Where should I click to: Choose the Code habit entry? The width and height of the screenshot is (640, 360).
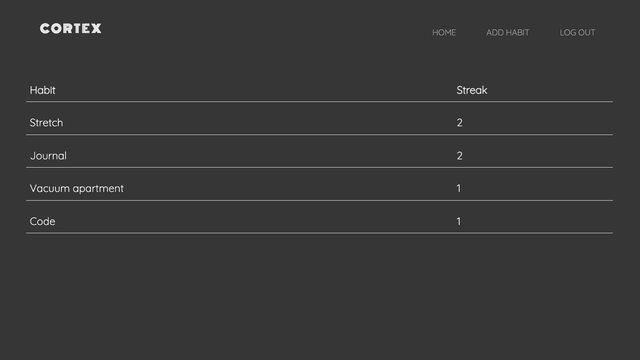42,221
